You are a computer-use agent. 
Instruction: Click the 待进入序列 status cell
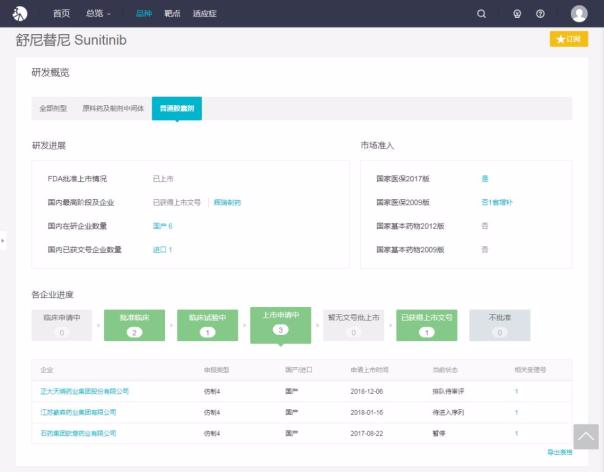click(x=448, y=412)
